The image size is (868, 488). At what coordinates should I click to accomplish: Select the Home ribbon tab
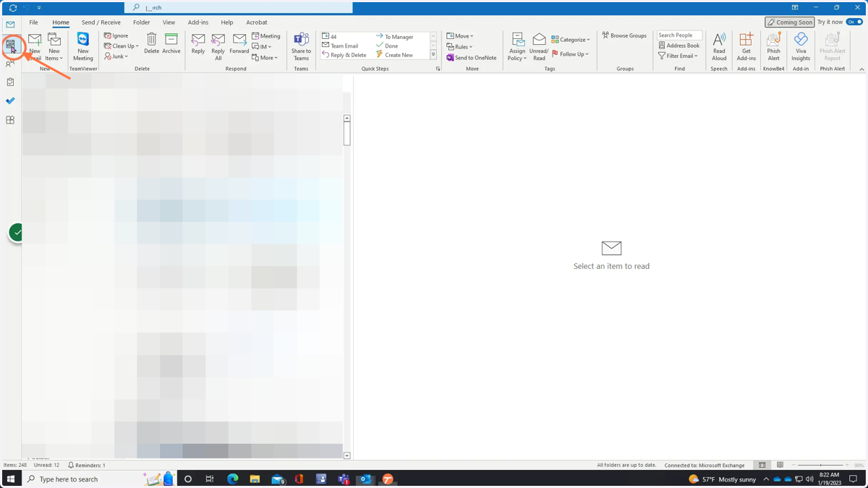(x=61, y=22)
